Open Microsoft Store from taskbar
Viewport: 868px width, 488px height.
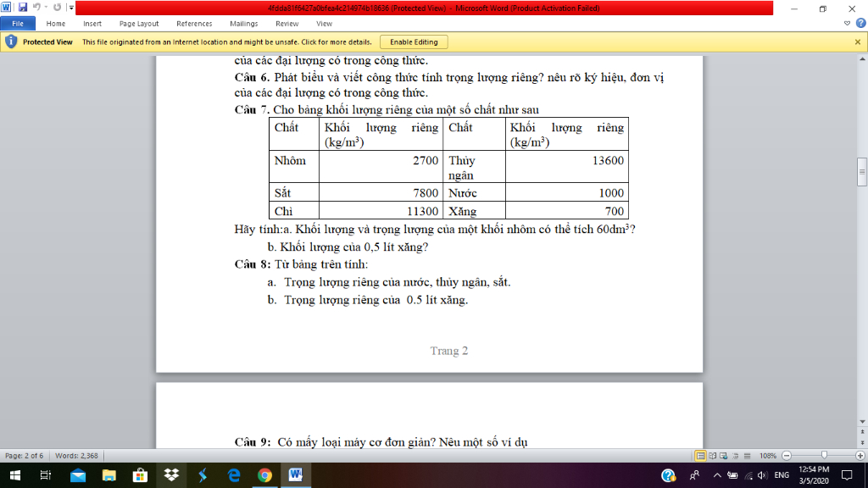[140, 475]
